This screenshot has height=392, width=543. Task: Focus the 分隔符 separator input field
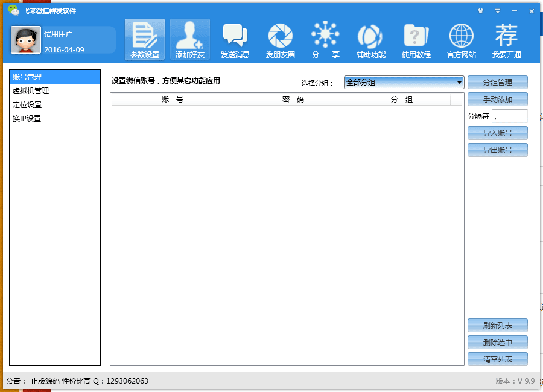(x=510, y=116)
